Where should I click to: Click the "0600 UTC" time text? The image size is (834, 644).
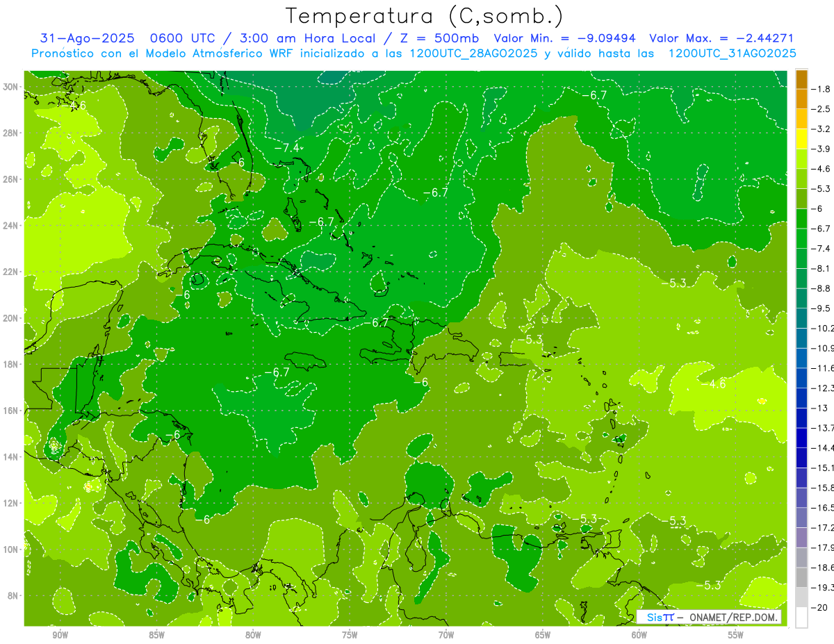[x=183, y=38]
